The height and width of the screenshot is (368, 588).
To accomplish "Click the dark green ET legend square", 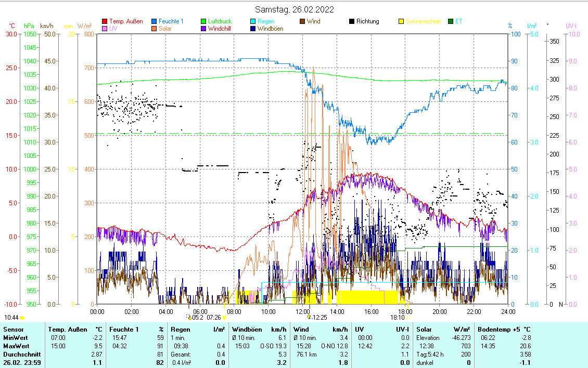I will tap(451, 22).
